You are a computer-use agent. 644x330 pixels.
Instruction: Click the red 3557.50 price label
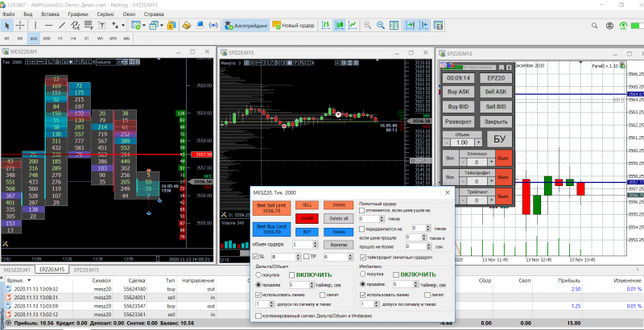click(x=203, y=155)
